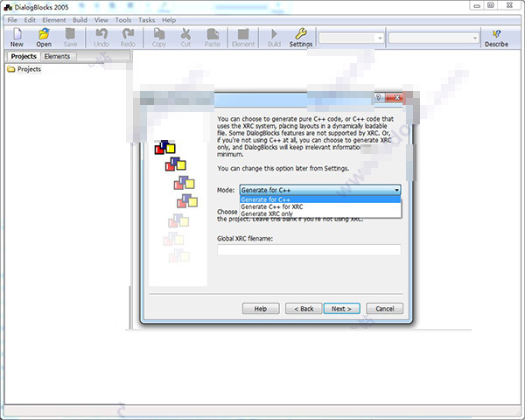Screen dimensions: 525x420
Task: Open the Edit menu
Action: click(30, 20)
